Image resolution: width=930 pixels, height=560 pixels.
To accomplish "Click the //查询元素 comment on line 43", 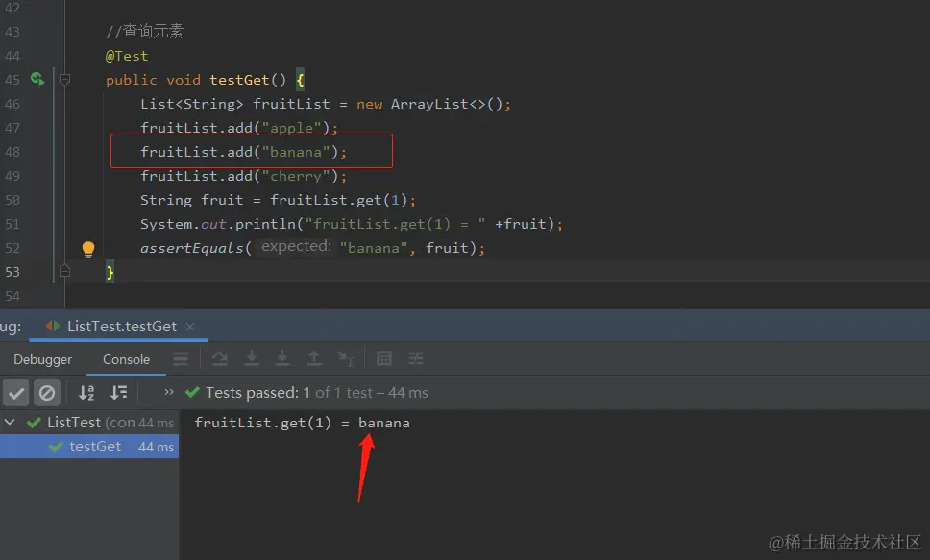I will pos(144,31).
